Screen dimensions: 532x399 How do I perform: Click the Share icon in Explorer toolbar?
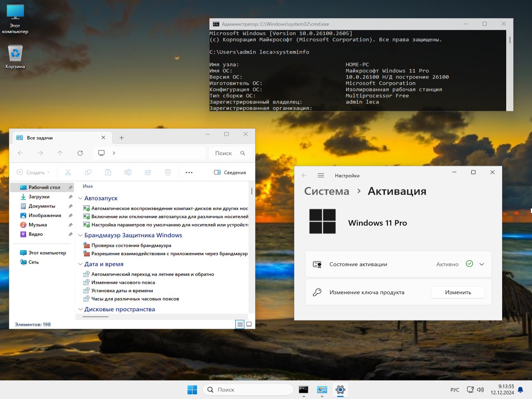[148, 172]
